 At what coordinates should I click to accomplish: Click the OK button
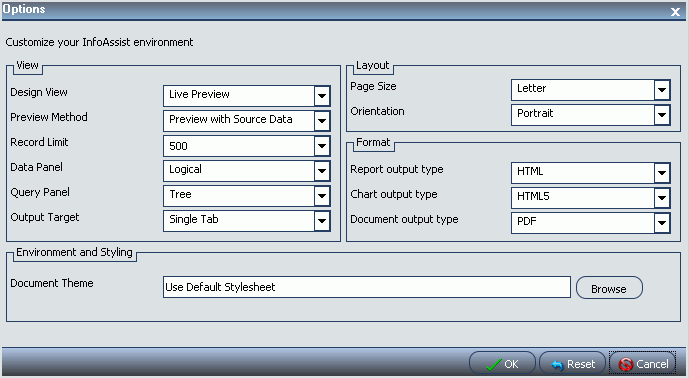click(502, 364)
